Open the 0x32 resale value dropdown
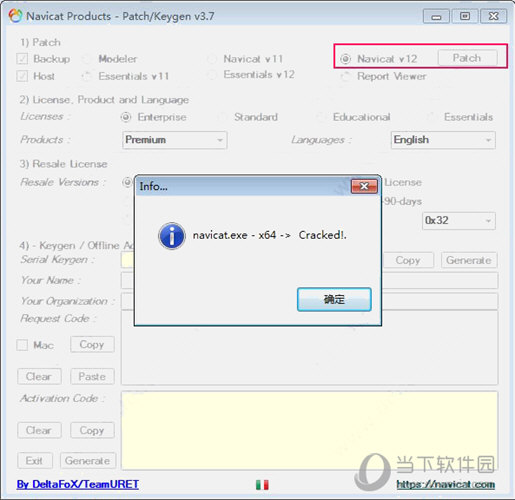The height and width of the screenshot is (500, 515). [x=459, y=221]
